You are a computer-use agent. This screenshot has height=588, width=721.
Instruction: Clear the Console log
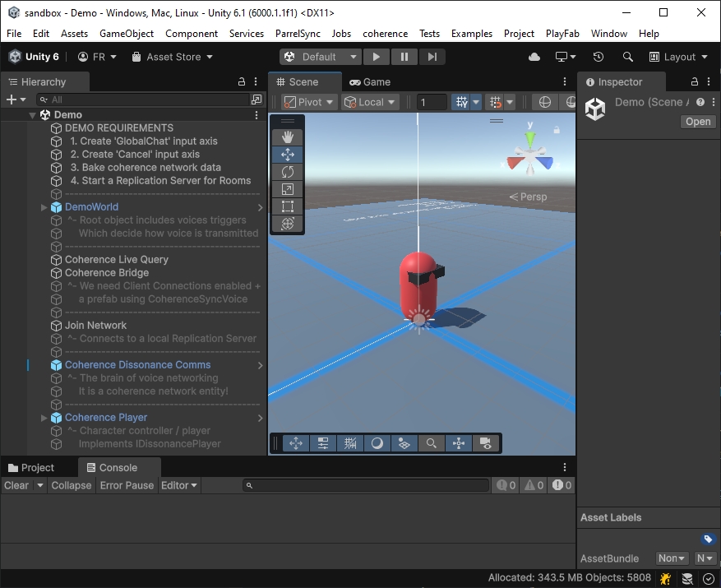click(x=16, y=485)
